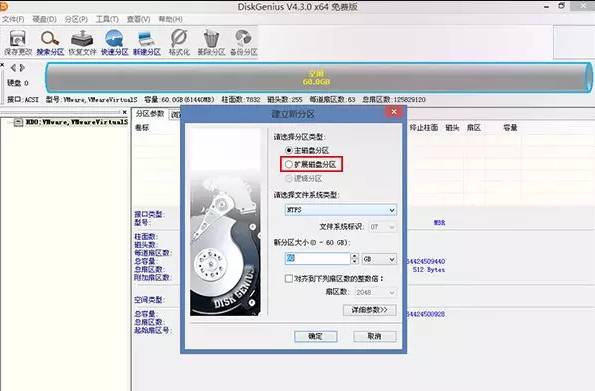Click the Delete Partition (删除分区) trash icon

click(x=211, y=43)
